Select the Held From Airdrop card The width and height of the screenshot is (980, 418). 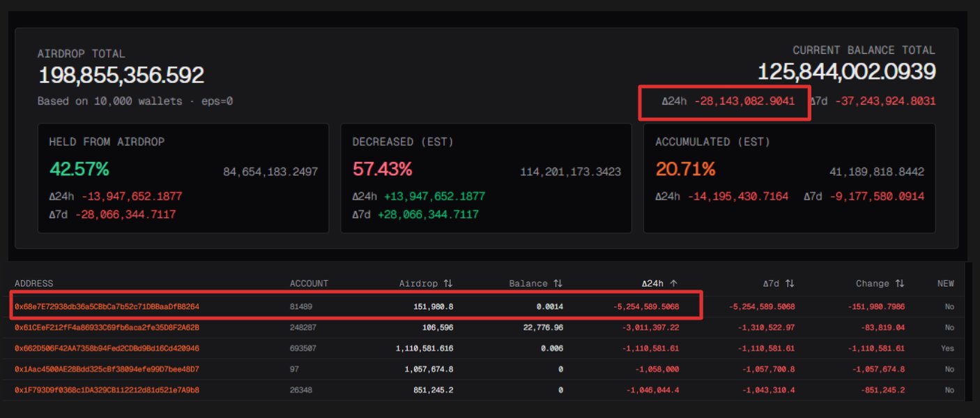(x=183, y=178)
